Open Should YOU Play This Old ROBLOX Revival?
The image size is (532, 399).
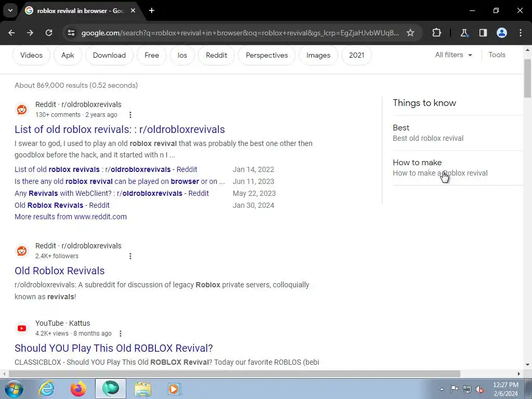coord(114,348)
